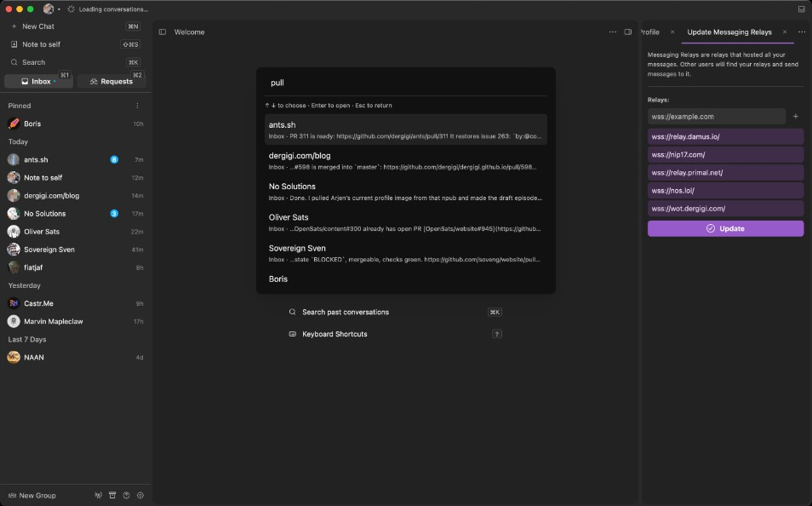Select the wss://nip17.com/ relay
Image resolution: width=812 pixels, height=506 pixels.
[725, 155]
